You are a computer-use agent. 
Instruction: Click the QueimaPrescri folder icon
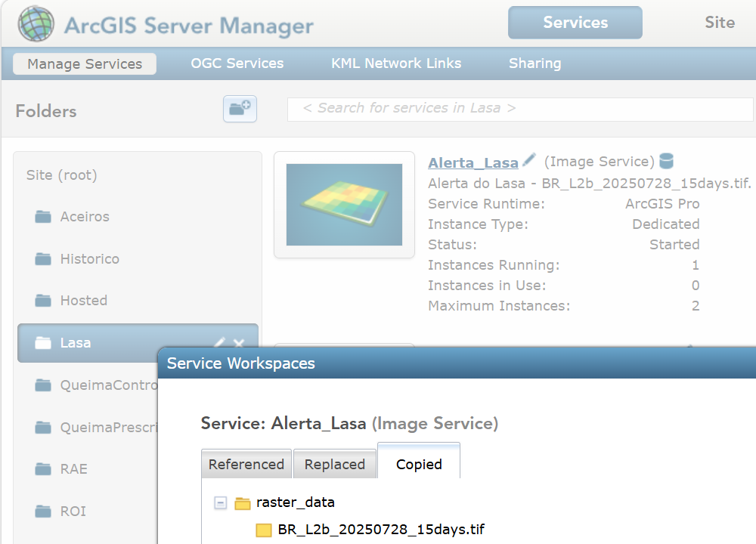click(43, 428)
